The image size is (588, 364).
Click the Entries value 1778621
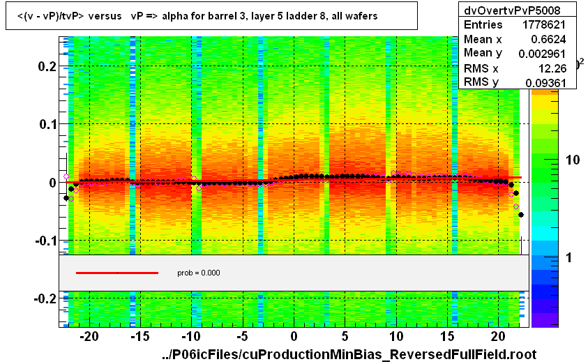(x=544, y=24)
